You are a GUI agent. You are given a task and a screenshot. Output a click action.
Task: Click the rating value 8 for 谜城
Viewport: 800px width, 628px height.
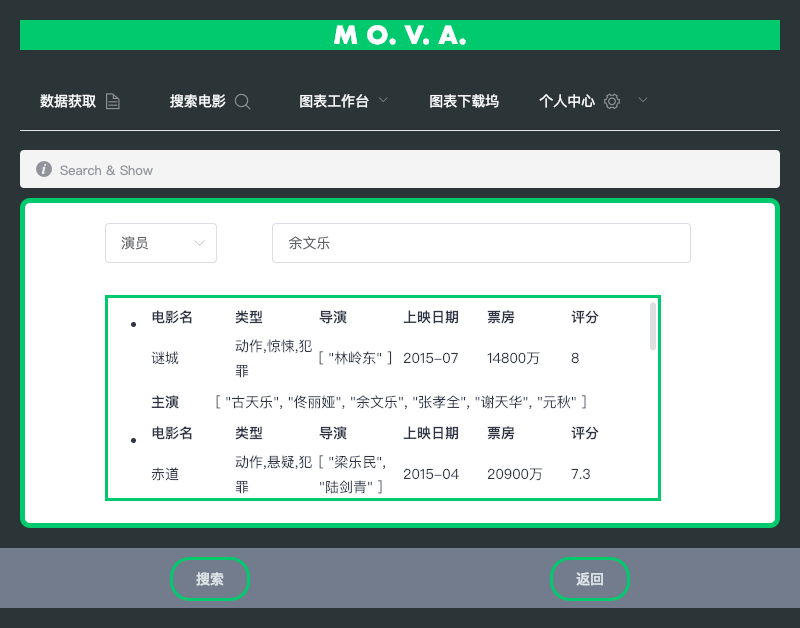575,358
